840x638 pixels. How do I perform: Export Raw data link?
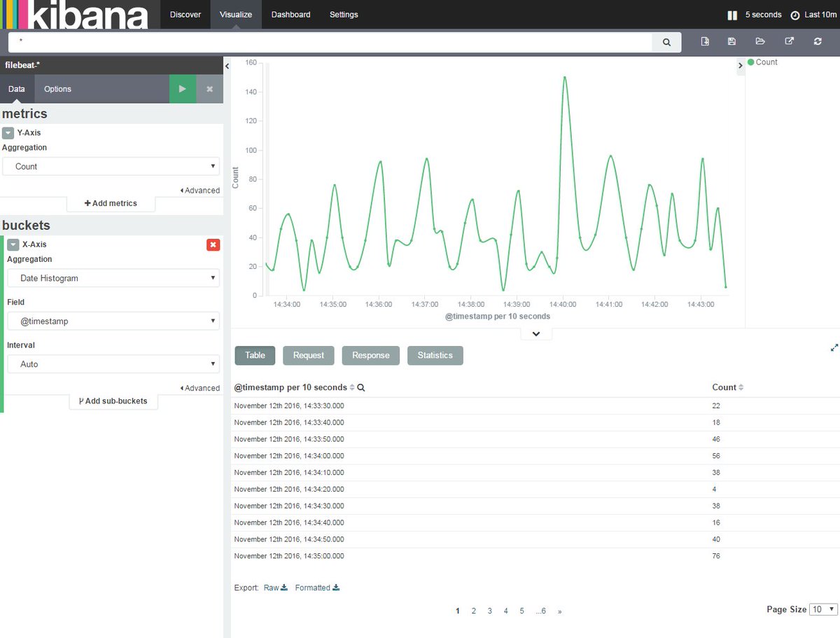click(x=276, y=588)
